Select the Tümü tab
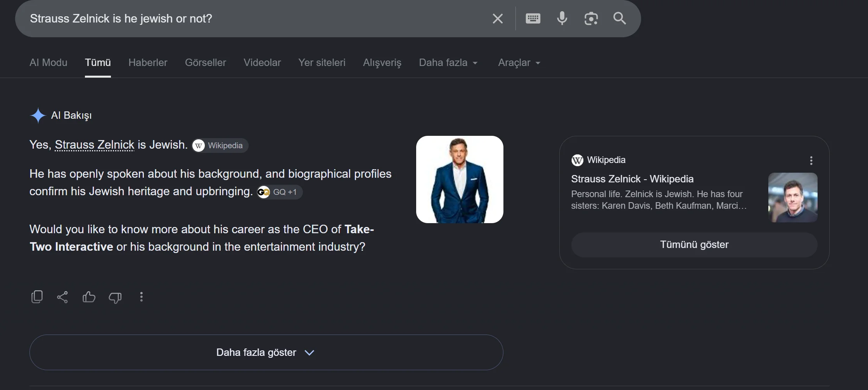Viewport: 868px width, 390px height. (98, 62)
